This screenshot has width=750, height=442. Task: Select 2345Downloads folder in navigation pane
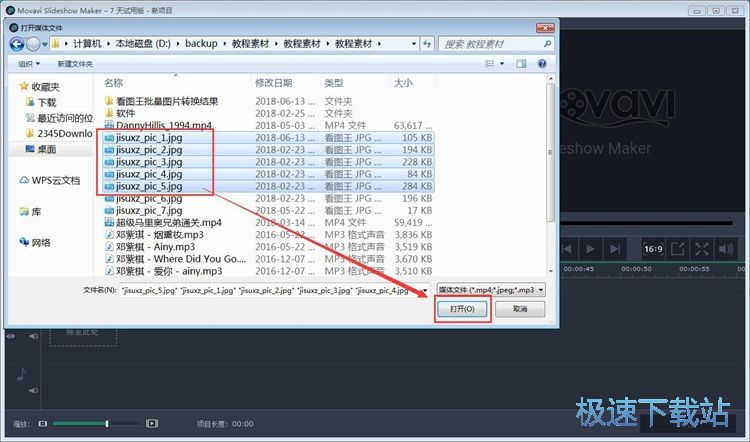coord(59,133)
